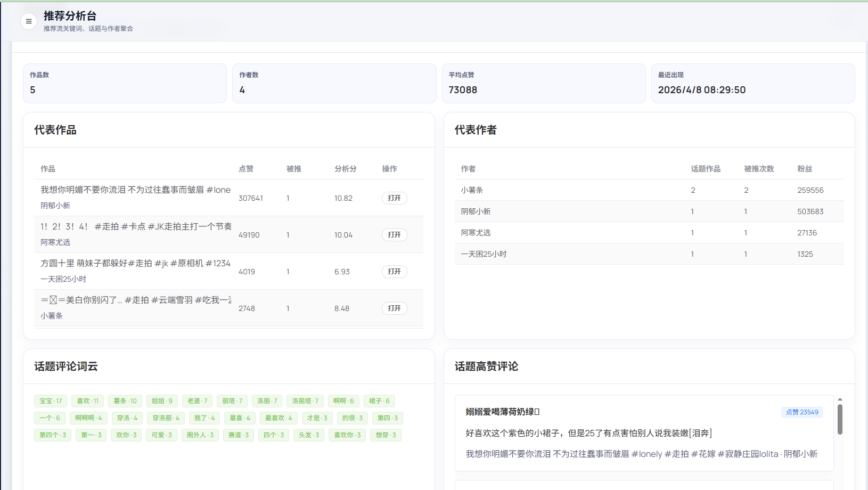Click work title 方圆十里 萌妹子都躲好
Image resolution: width=868 pixels, height=490 pixels.
point(136,263)
